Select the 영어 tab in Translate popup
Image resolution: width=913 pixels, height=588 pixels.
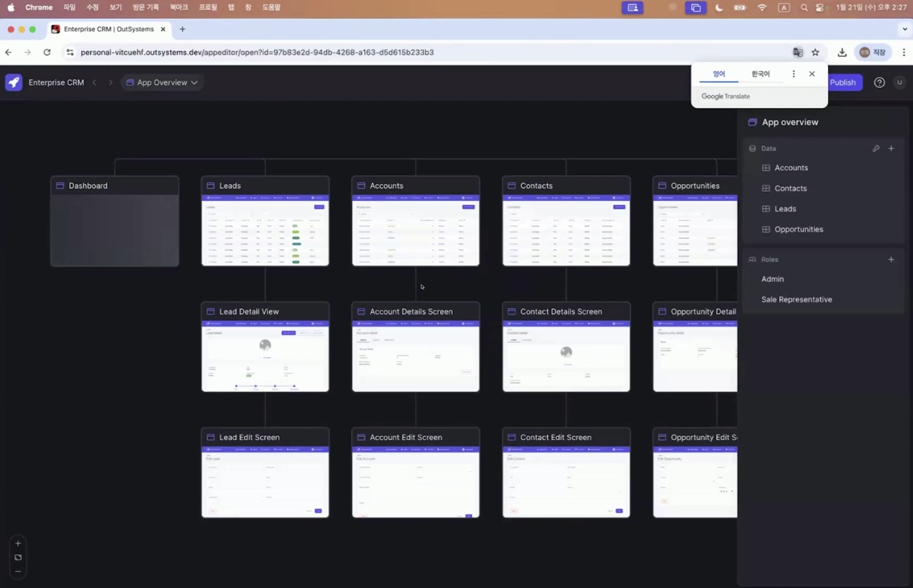[x=719, y=74]
